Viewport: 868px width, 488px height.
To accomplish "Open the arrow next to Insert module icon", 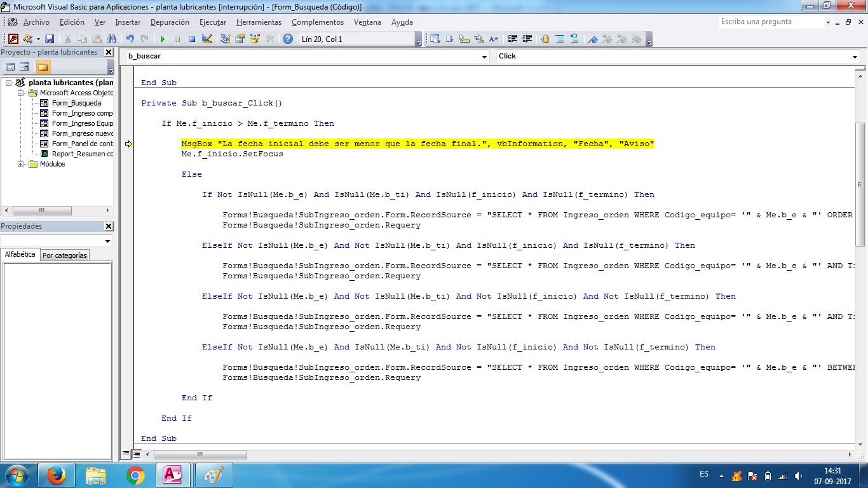I will pyautogui.click(x=37, y=39).
